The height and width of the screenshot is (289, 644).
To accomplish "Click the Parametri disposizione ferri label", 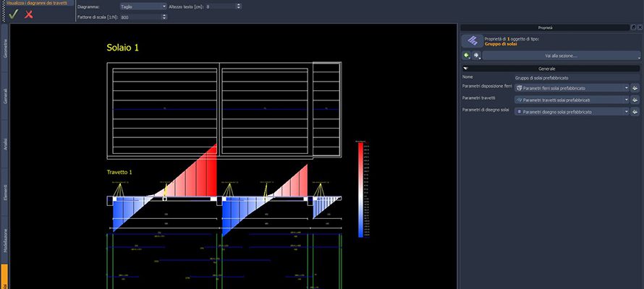I will pyautogui.click(x=487, y=86).
